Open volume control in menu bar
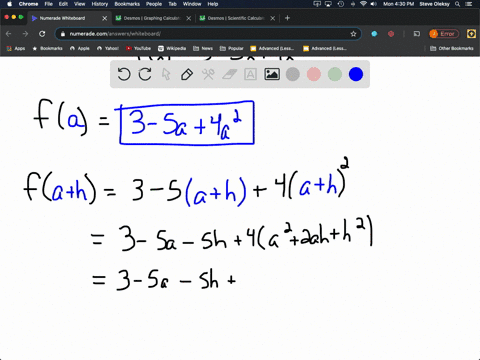This screenshot has height=360, width=480. (x=374, y=4)
